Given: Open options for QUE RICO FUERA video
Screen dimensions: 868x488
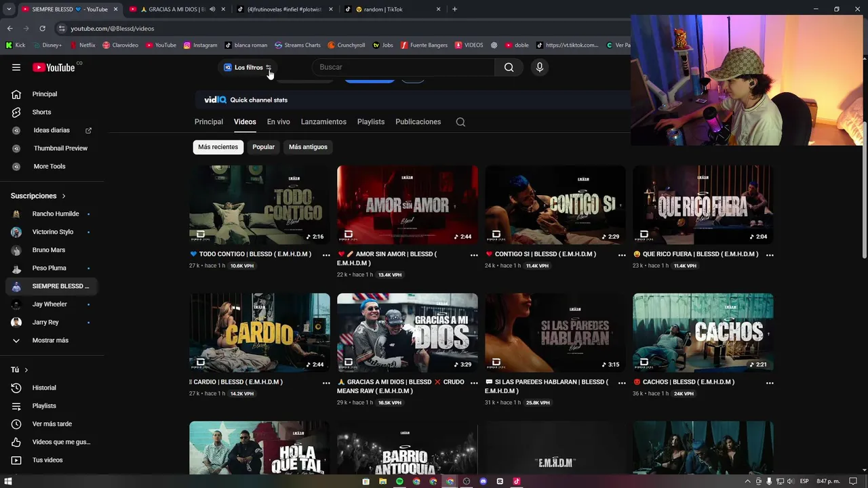Looking at the screenshot, I should [x=770, y=255].
